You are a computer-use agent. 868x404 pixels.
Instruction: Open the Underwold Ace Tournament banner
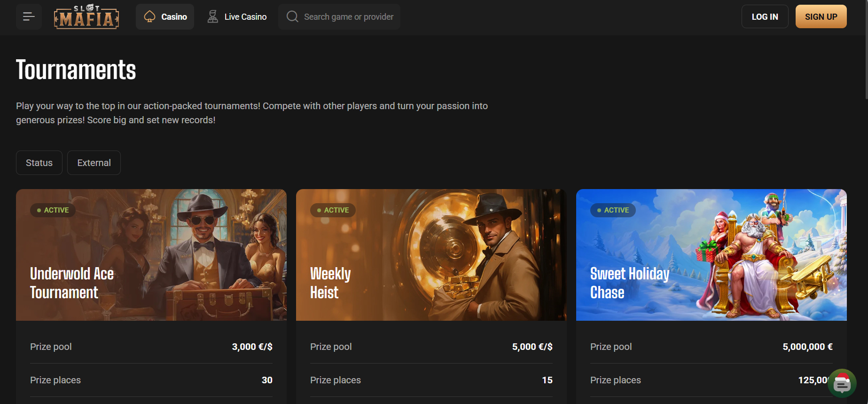[x=151, y=255]
